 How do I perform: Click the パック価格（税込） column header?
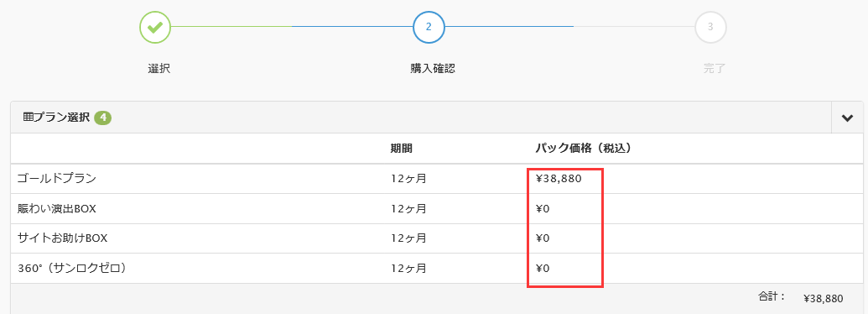click(584, 149)
